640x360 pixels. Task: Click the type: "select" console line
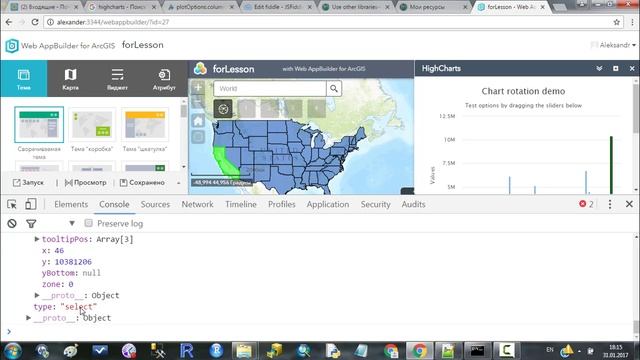point(65,307)
